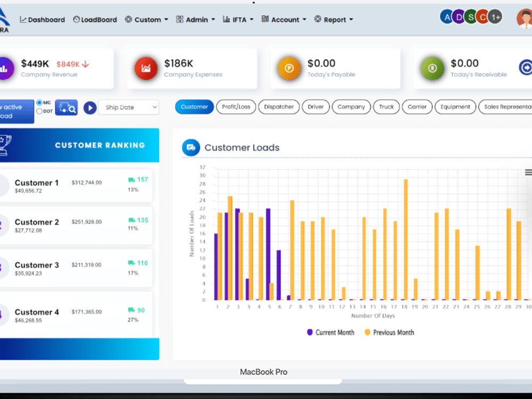The height and width of the screenshot is (399, 532).
Task: Click the $251,928.00 amount for Customer 2
Action: 87,222
